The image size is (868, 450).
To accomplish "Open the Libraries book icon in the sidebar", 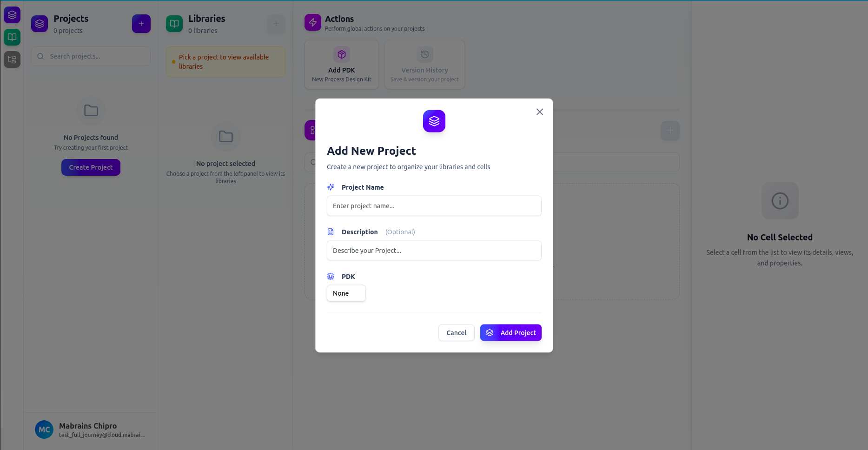I will tap(12, 37).
